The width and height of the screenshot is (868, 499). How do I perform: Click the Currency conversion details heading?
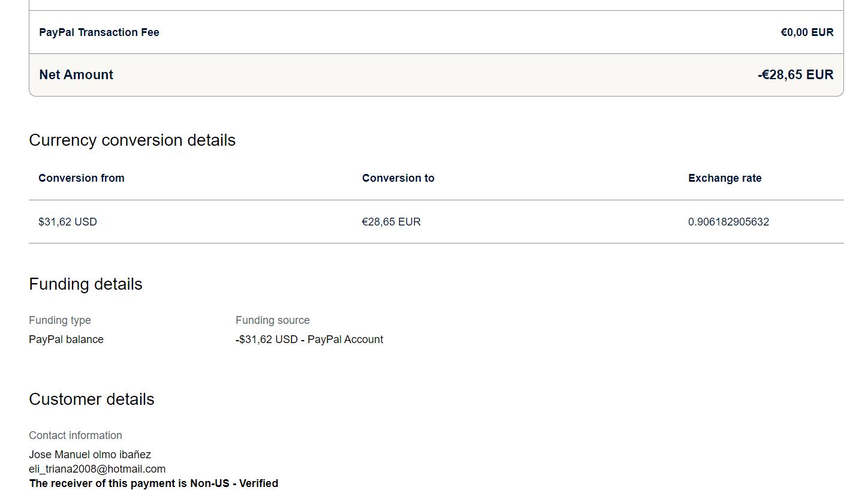point(132,140)
